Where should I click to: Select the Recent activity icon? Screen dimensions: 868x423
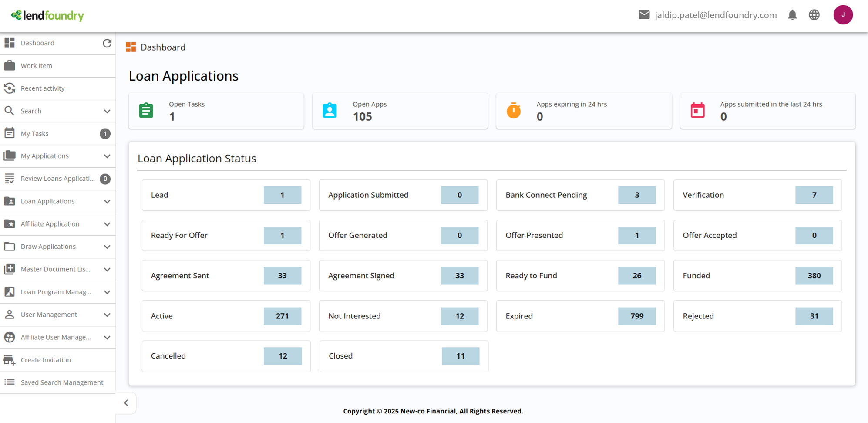pos(10,88)
